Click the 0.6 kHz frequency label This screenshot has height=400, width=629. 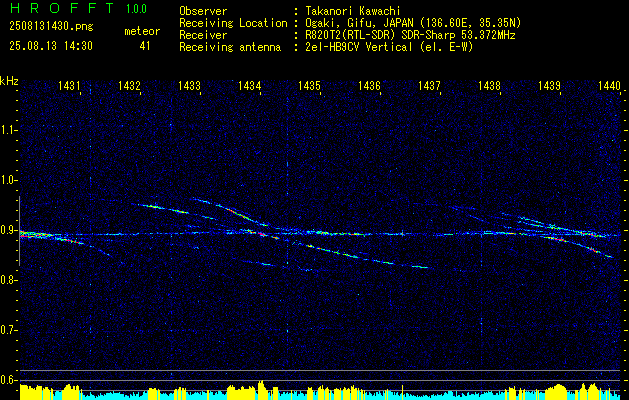coord(7,380)
